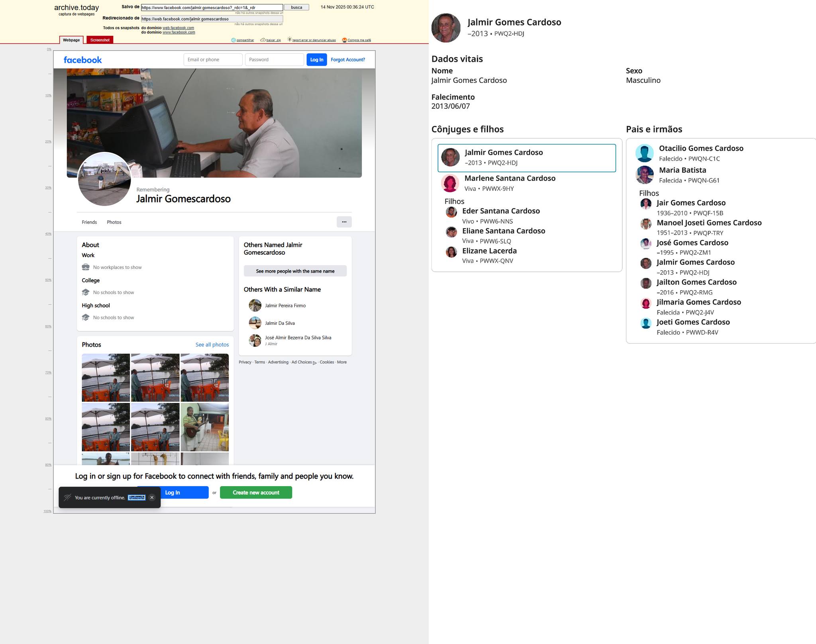Image resolution: width=816 pixels, height=644 pixels.
Task: Open the three-dots profile options menu
Action: [x=344, y=222]
